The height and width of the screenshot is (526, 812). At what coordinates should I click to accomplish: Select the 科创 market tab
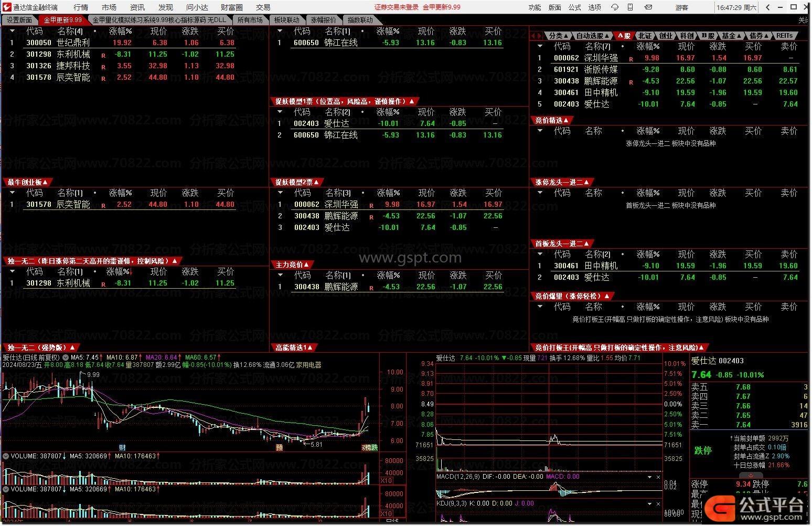pyautogui.click(x=687, y=36)
